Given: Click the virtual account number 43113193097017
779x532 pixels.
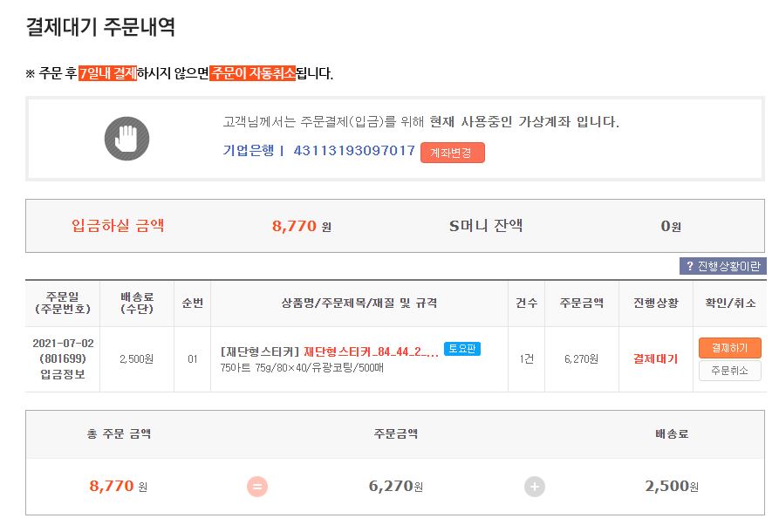Looking at the screenshot, I should (354, 151).
